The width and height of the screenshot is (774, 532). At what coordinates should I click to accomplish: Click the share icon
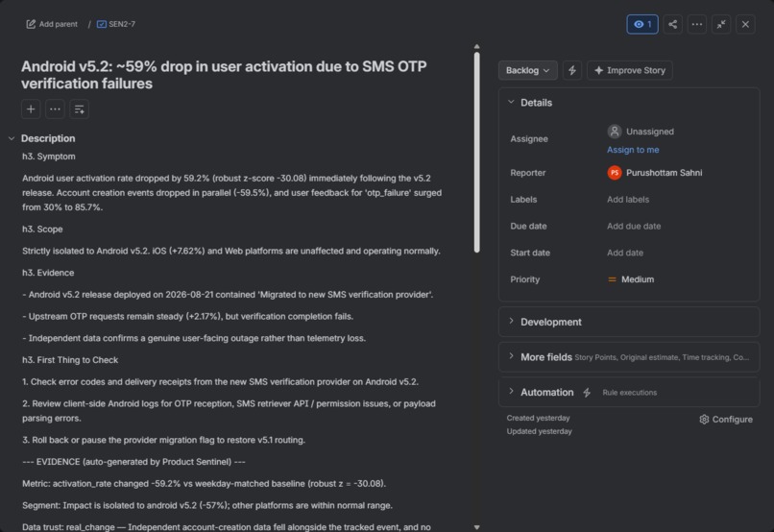coord(672,24)
